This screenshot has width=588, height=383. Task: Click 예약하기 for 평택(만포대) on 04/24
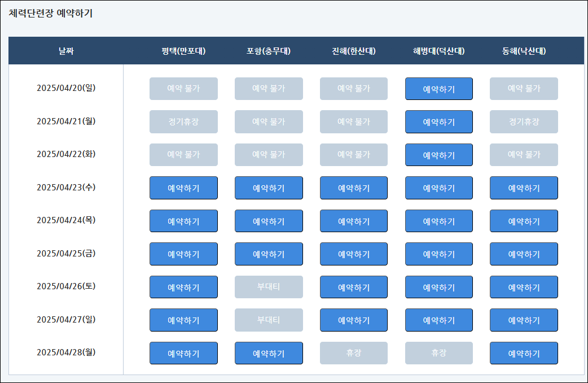[183, 221]
